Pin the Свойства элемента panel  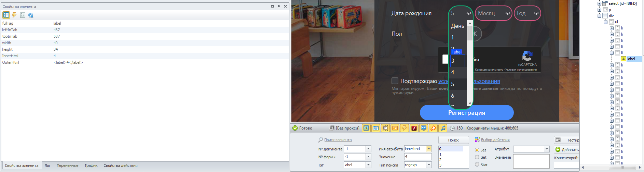[279, 6]
